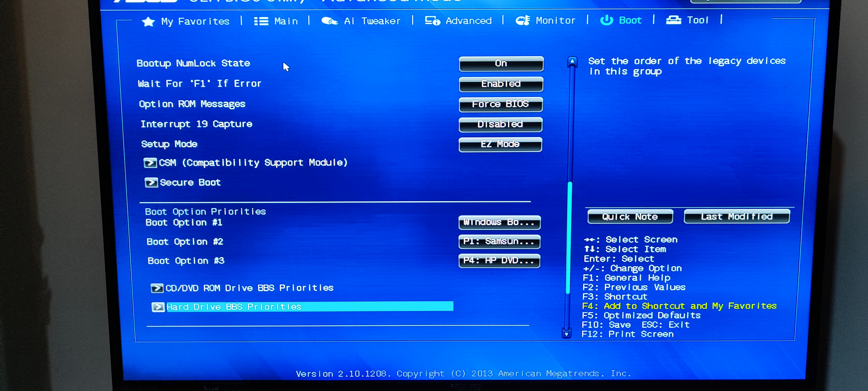Click the Monitor tab icon
Image resolution: width=868 pixels, height=391 pixels.
(x=523, y=21)
